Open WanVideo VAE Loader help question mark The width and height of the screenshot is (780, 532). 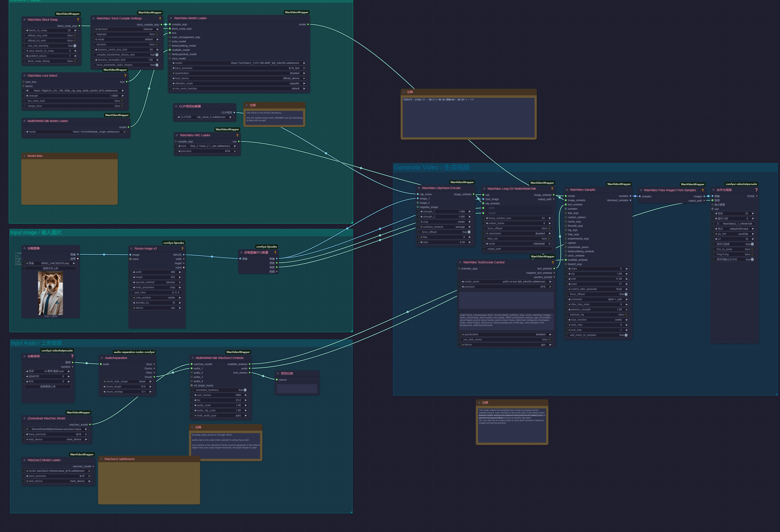(237, 135)
